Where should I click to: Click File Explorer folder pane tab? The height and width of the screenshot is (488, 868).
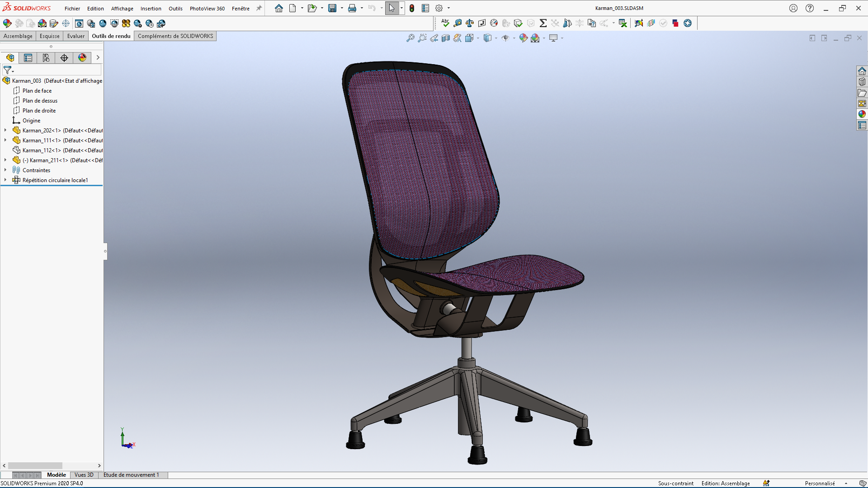pos(862,93)
